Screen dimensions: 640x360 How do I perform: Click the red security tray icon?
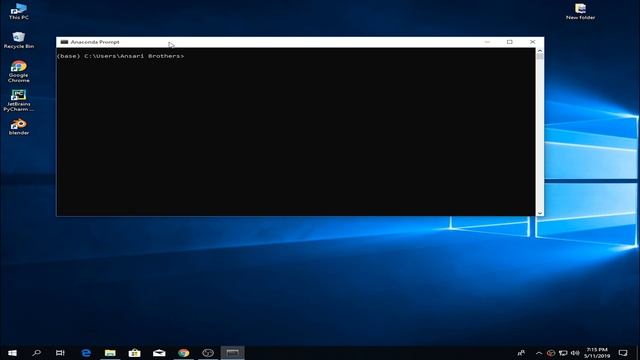[551, 353]
